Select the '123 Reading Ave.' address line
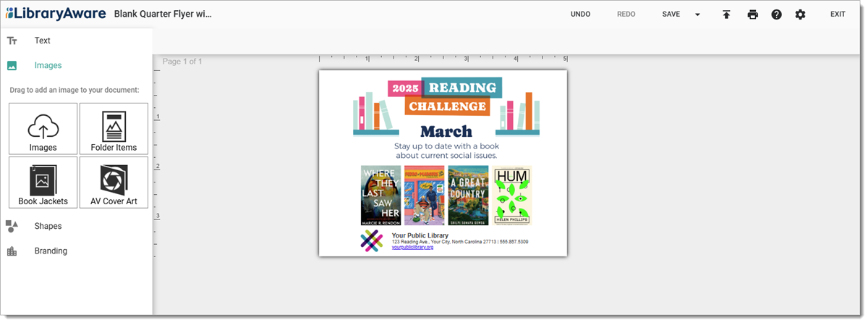 [460, 241]
